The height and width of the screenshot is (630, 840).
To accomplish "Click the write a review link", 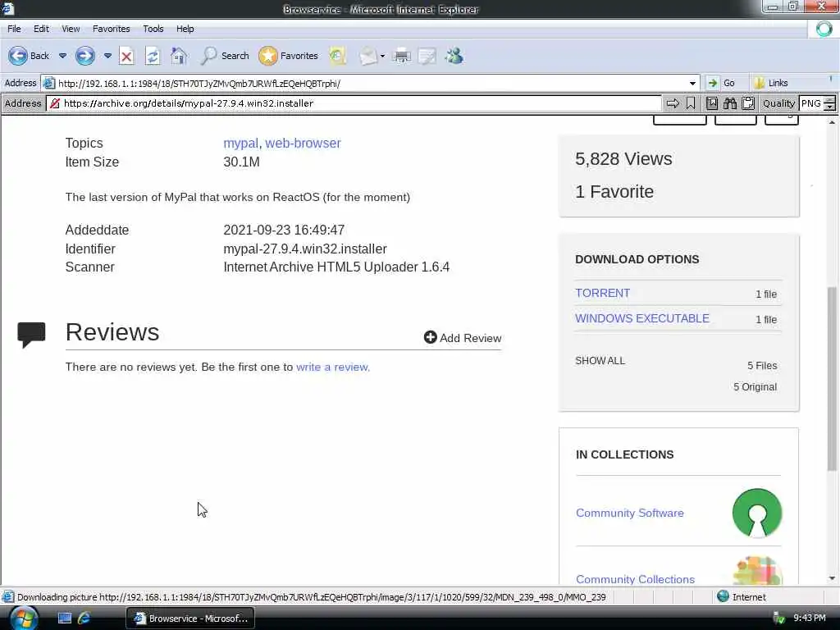I will [333, 367].
